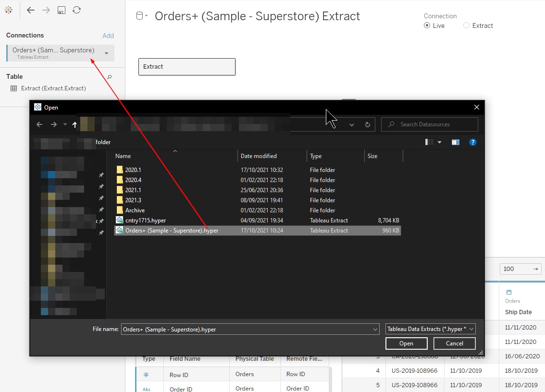The width and height of the screenshot is (545, 392).
Task: Go back with Tableau toolbar back arrow
Action: (x=31, y=10)
